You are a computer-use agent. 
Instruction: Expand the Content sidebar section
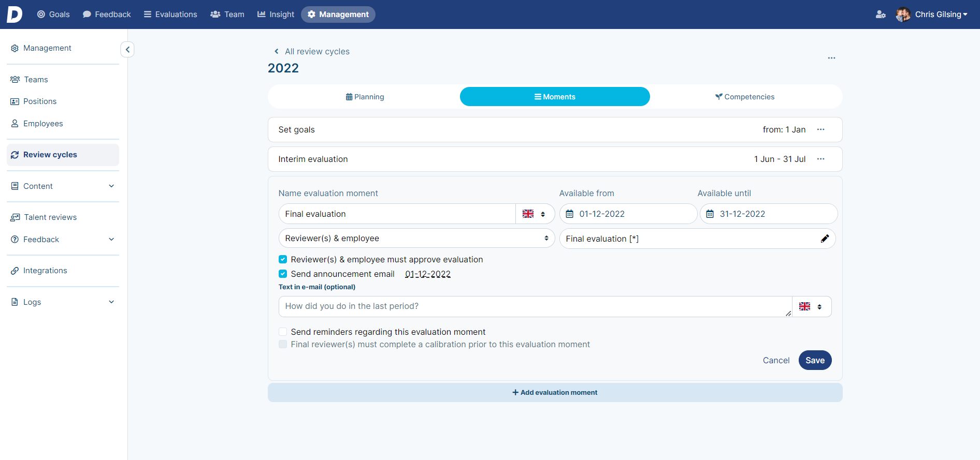click(63, 186)
